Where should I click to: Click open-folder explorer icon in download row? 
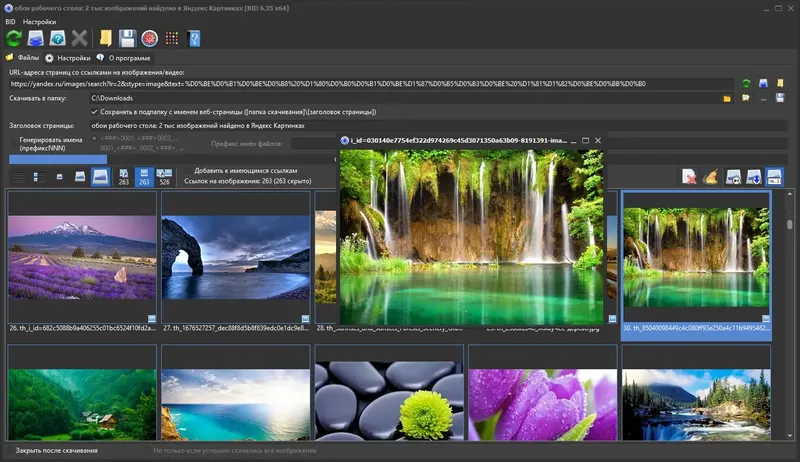tap(746, 98)
